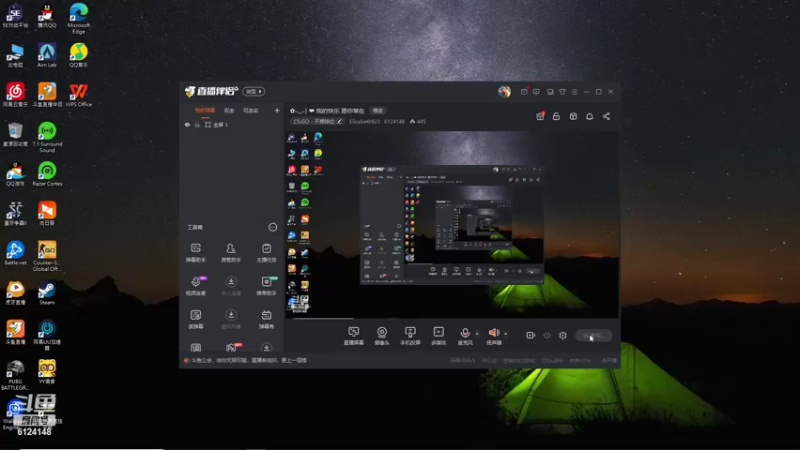
Task: Open the microphone tool with purple badge
Action: (196, 286)
